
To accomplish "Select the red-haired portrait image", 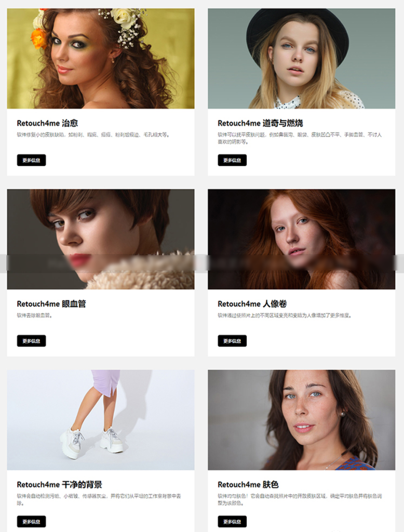I will tap(302, 239).
